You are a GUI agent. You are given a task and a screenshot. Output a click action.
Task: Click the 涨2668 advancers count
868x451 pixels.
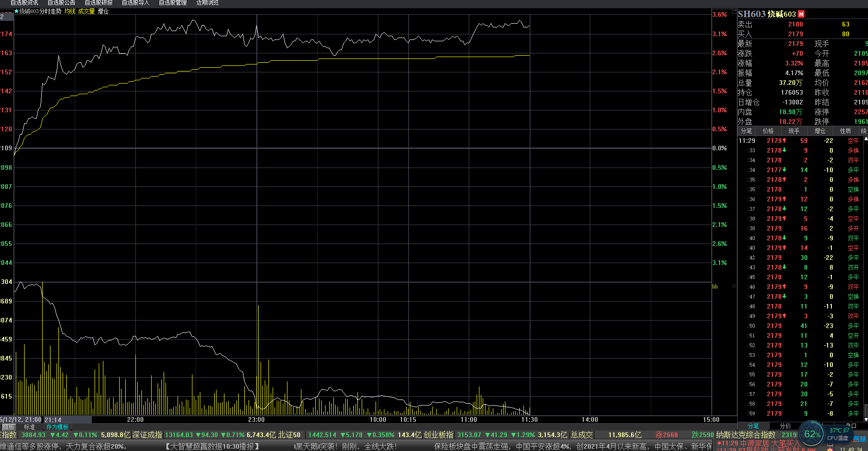(x=666, y=435)
